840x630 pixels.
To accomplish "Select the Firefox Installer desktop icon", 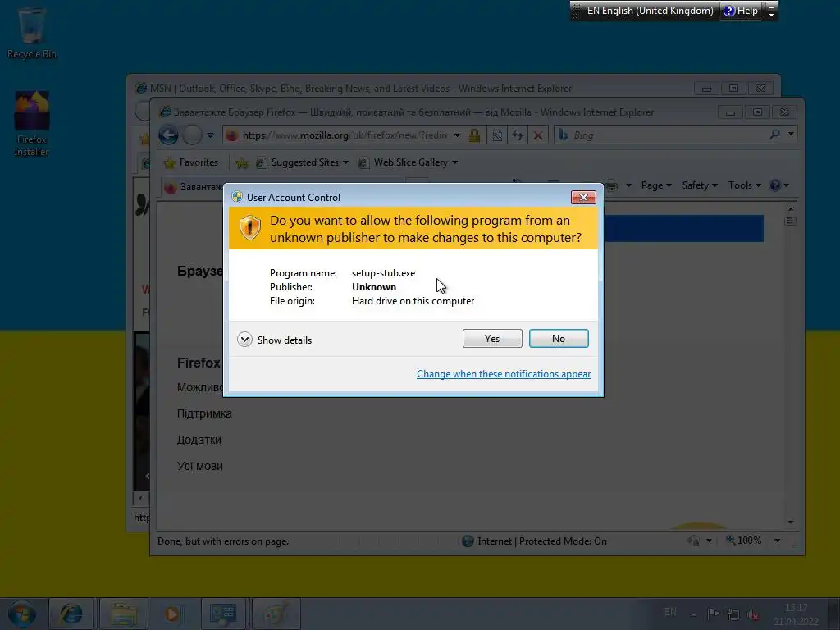I will click(x=32, y=125).
